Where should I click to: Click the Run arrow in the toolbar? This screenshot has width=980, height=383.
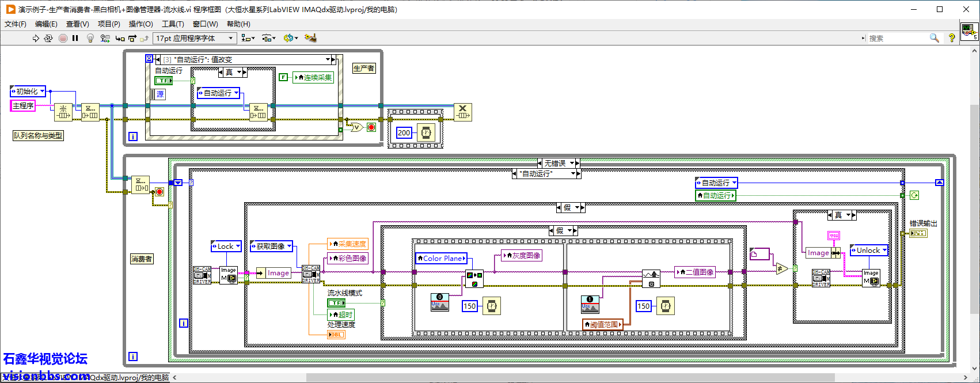pyautogui.click(x=36, y=38)
